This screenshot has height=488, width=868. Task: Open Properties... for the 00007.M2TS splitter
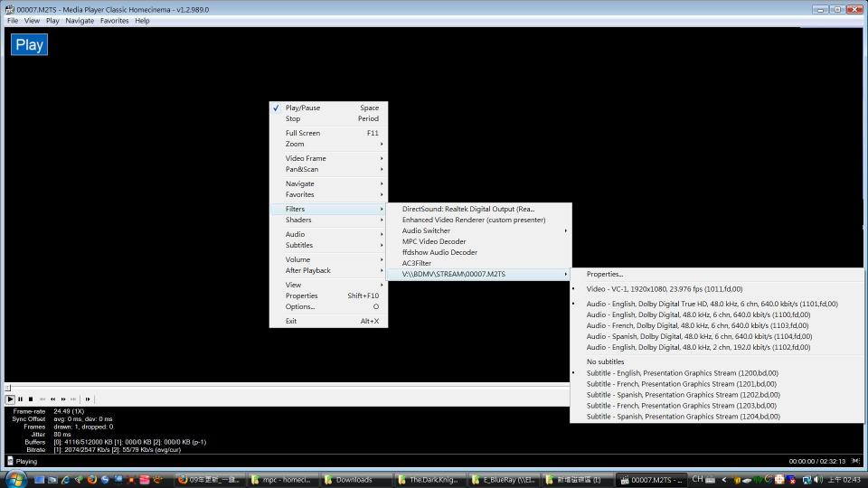[716, 274]
